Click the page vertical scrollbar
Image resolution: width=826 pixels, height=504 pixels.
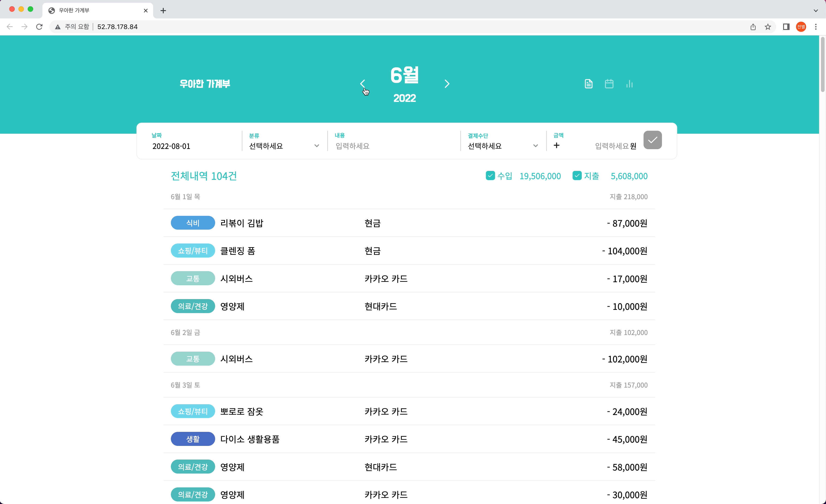point(822,64)
